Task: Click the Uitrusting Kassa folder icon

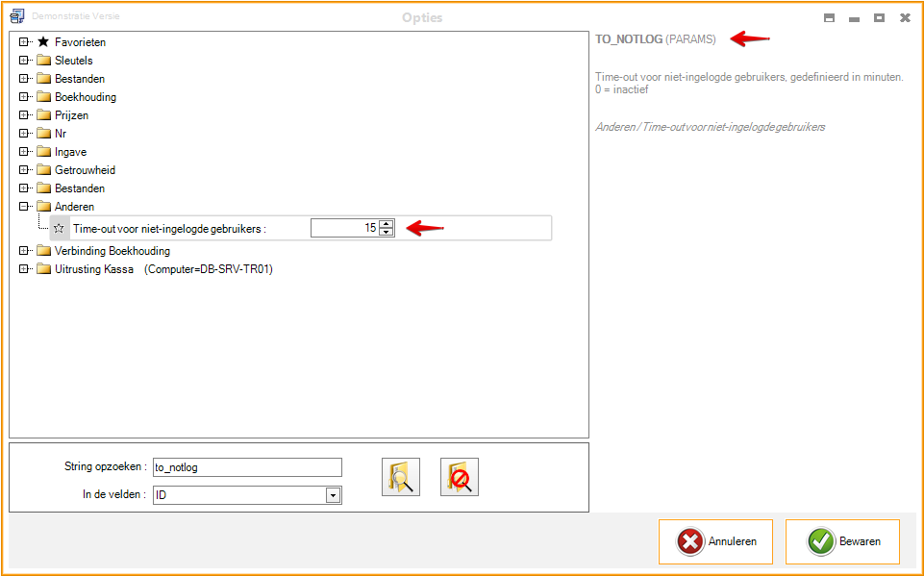Action: (x=43, y=269)
